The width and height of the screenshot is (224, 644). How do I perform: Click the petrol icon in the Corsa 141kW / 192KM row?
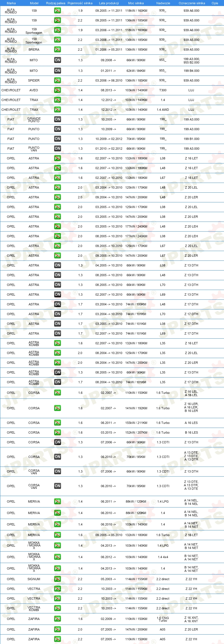point(57,408)
